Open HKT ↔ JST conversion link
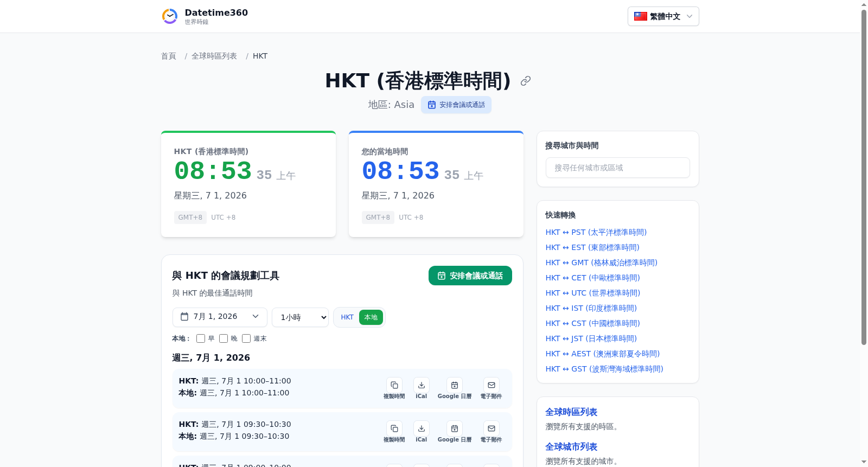This screenshot has height=467, width=868. tap(591, 338)
